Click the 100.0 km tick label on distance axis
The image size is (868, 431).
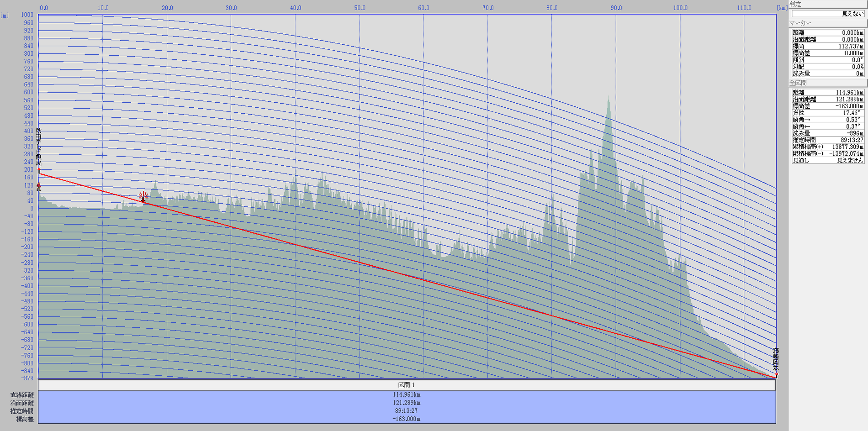[x=680, y=8]
